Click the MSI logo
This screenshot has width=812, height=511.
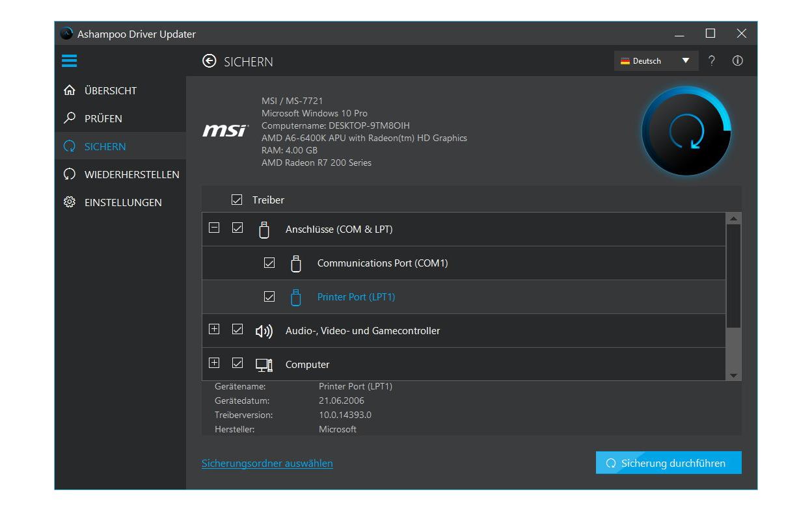tap(225, 131)
